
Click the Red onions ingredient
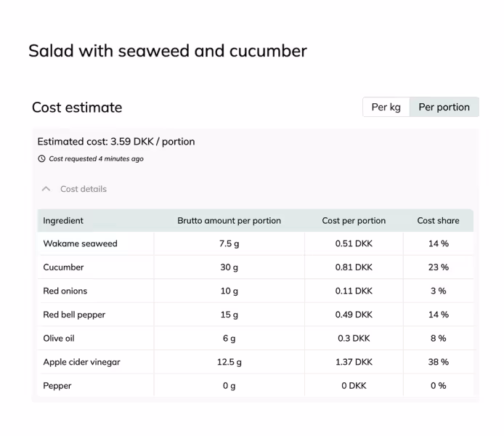(x=65, y=291)
